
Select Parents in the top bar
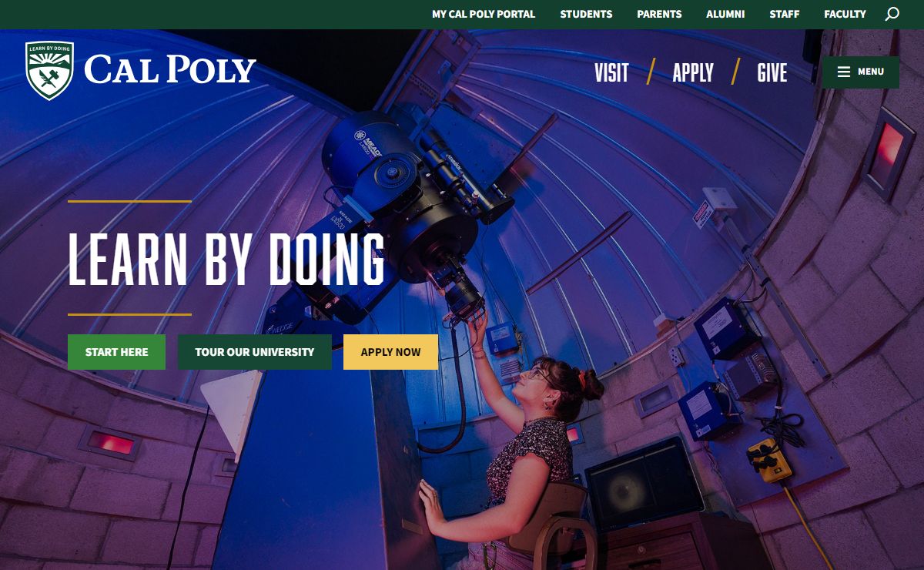click(x=659, y=14)
